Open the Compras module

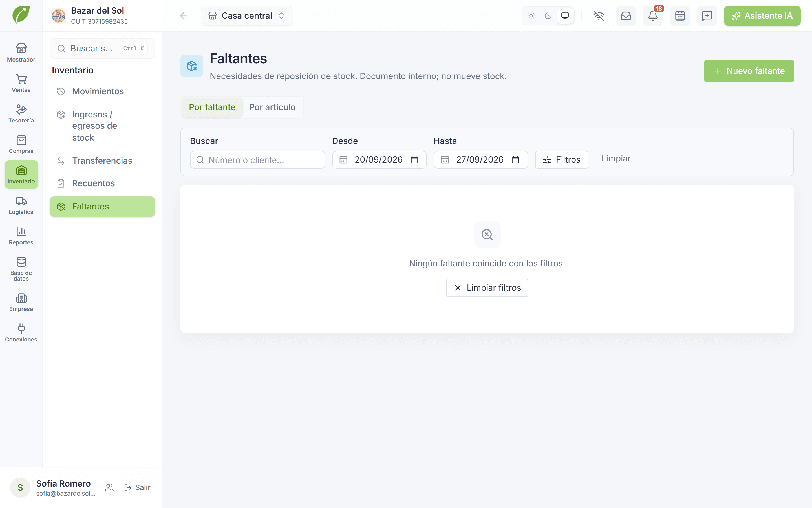(x=21, y=144)
